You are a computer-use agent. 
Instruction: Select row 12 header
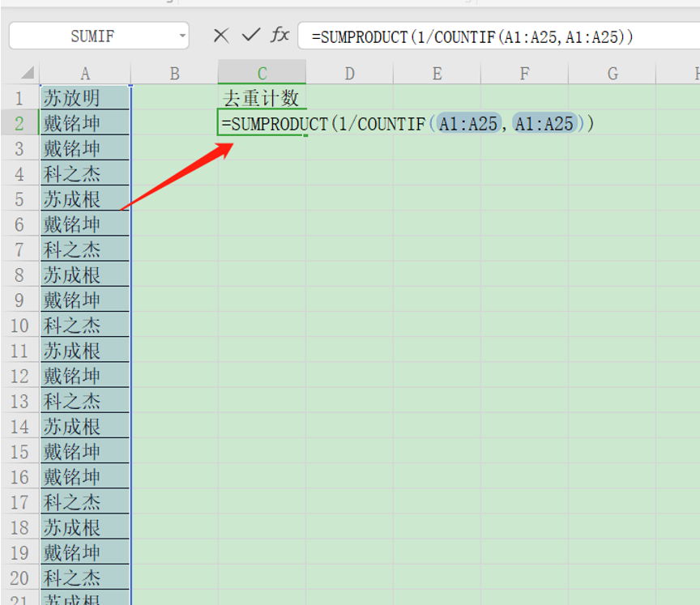(x=19, y=375)
